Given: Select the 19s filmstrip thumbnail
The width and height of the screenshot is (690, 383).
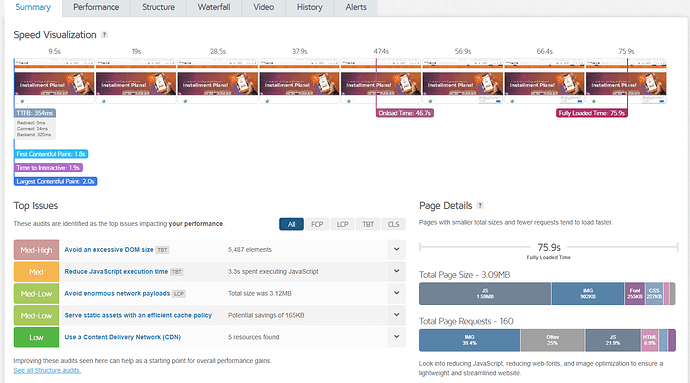Looking at the screenshot, I should pos(136,81).
